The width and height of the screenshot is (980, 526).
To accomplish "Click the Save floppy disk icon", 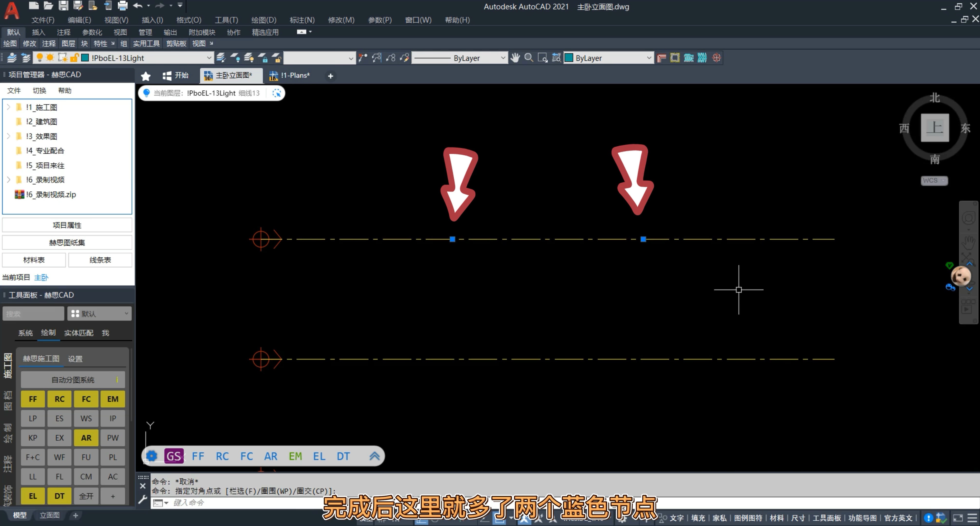I will tap(63, 6).
